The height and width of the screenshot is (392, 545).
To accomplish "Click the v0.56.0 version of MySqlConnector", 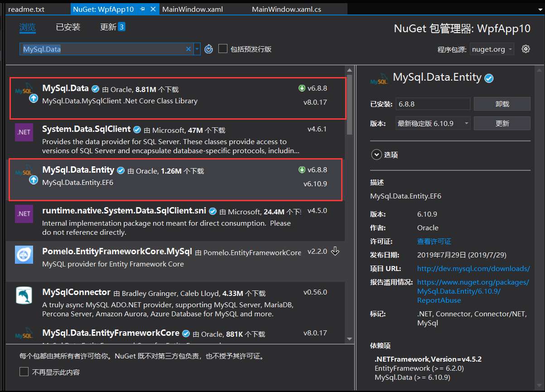I will tap(315, 292).
